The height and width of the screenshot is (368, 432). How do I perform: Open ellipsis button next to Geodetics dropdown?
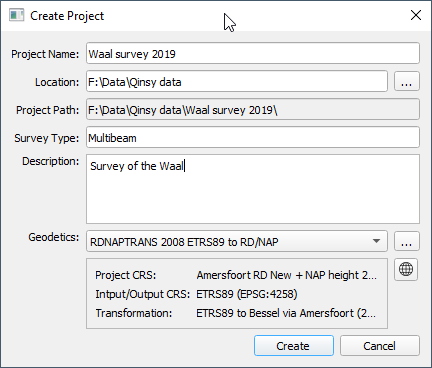(x=407, y=241)
